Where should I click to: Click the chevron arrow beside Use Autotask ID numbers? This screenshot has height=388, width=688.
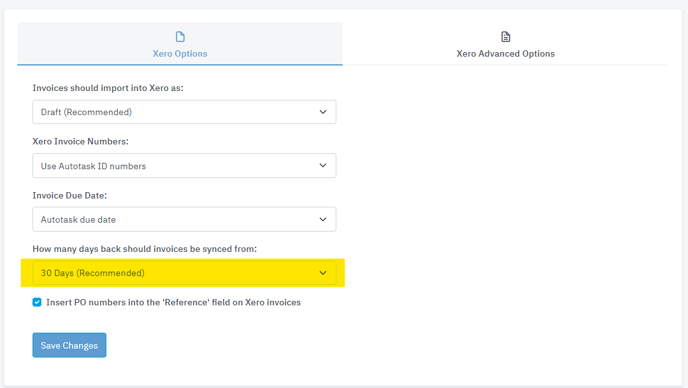pyautogui.click(x=323, y=165)
